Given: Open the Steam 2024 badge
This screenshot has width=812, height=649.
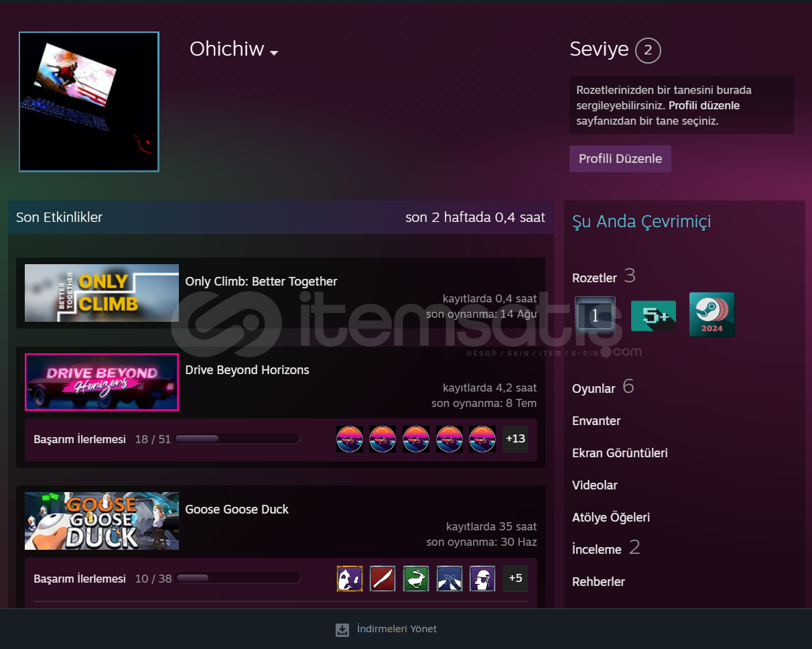Looking at the screenshot, I should (x=712, y=314).
